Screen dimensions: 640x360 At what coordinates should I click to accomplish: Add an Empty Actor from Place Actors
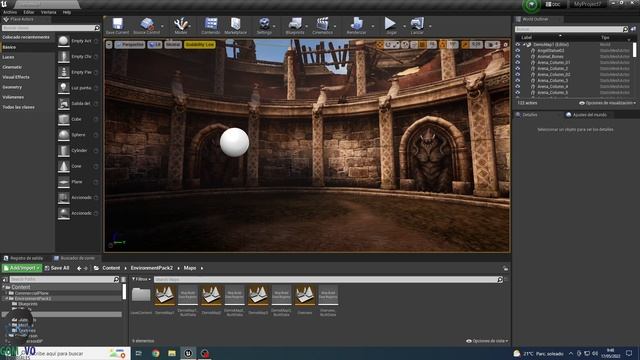tap(78, 41)
